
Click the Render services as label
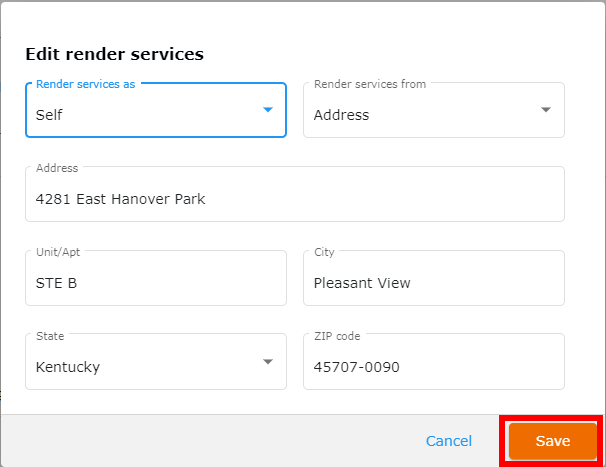coord(85,84)
